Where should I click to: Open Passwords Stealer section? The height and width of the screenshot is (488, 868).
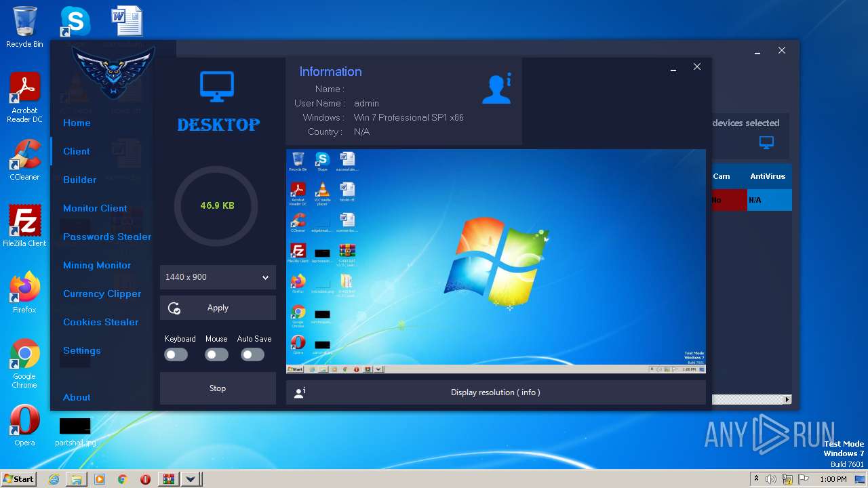click(107, 237)
